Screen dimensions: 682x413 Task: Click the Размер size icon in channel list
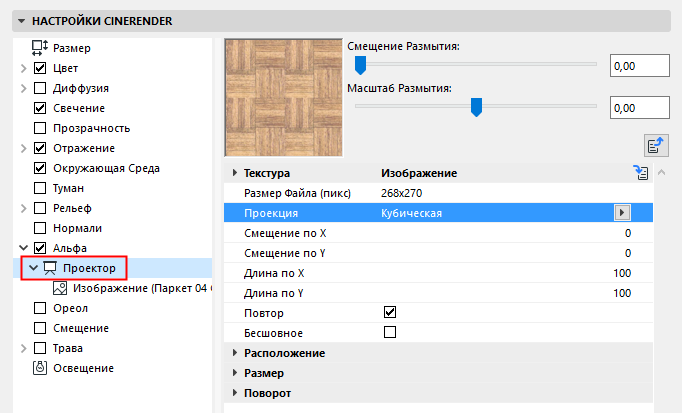(41, 47)
